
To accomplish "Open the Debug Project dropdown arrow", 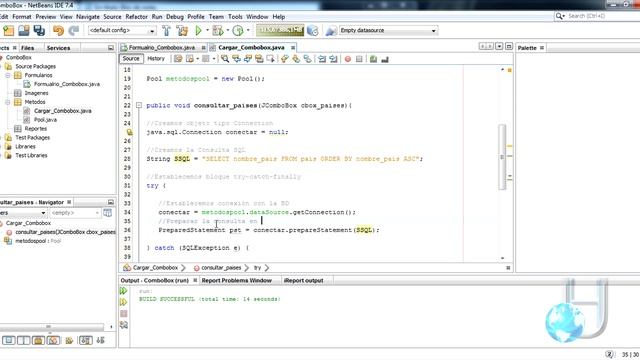I will point(227,30).
